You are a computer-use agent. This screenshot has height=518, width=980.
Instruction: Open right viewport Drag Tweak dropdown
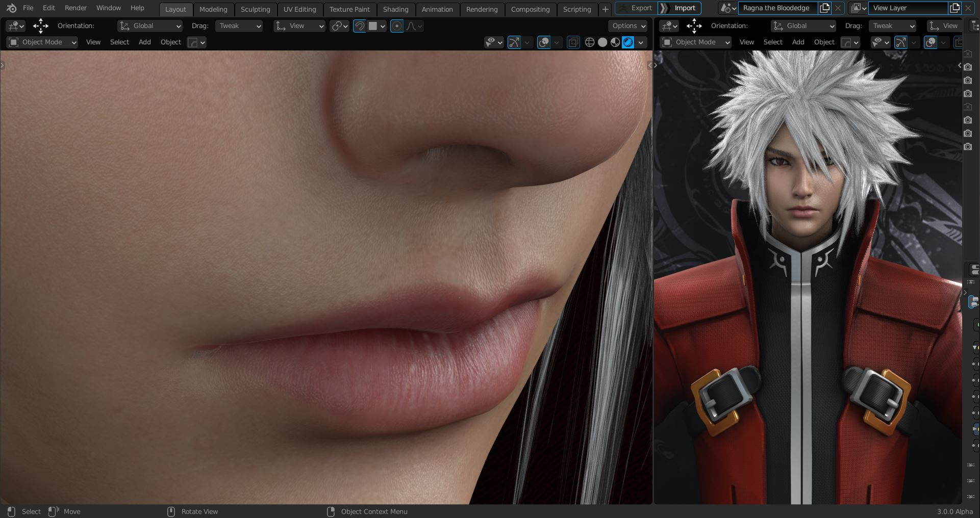[893, 26]
